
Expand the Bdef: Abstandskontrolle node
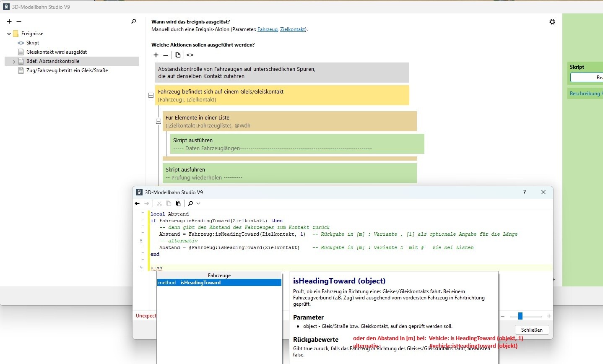(x=14, y=62)
